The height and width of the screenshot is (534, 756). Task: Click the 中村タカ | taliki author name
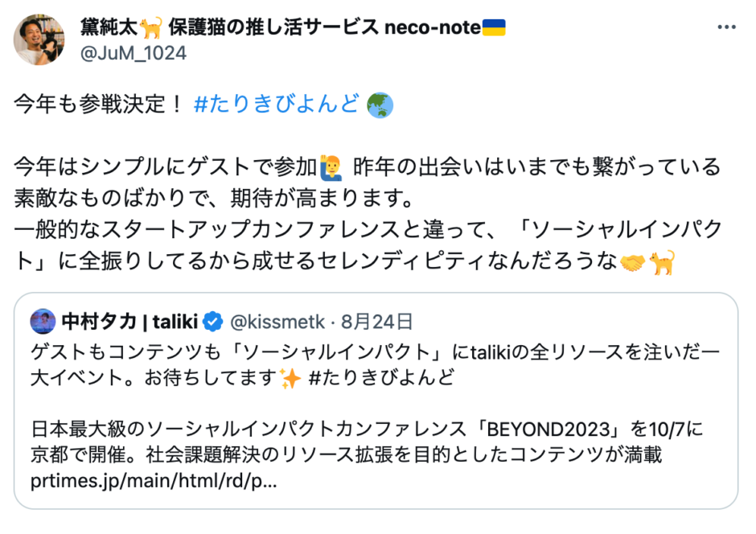pyautogui.click(x=128, y=322)
